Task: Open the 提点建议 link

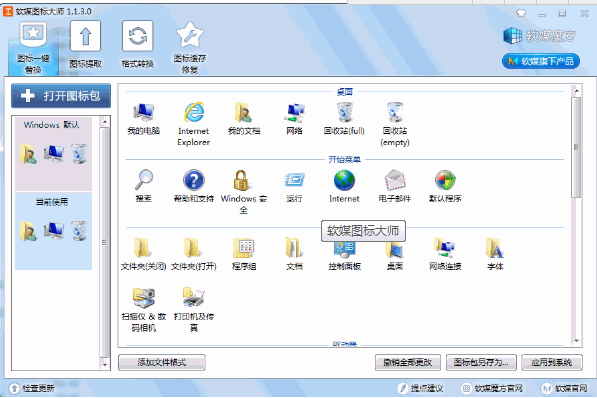Action: 420,388
